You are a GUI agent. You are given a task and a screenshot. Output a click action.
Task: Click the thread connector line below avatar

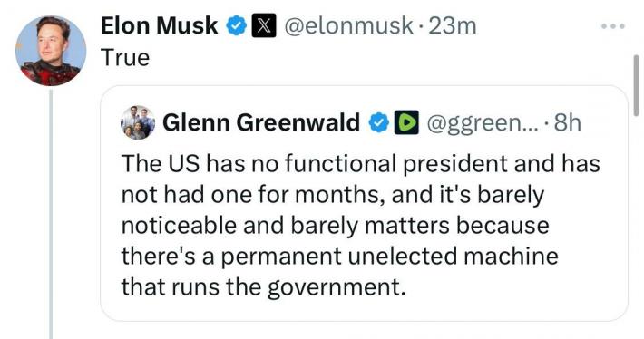[51, 213]
